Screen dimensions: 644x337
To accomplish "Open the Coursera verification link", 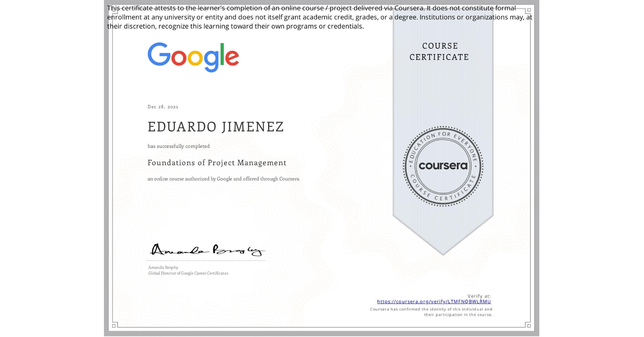I will coord(434,301).
